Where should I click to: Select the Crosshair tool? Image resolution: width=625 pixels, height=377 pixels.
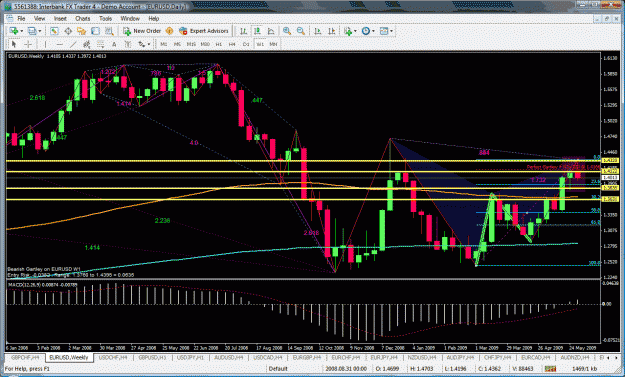point(28,44)
